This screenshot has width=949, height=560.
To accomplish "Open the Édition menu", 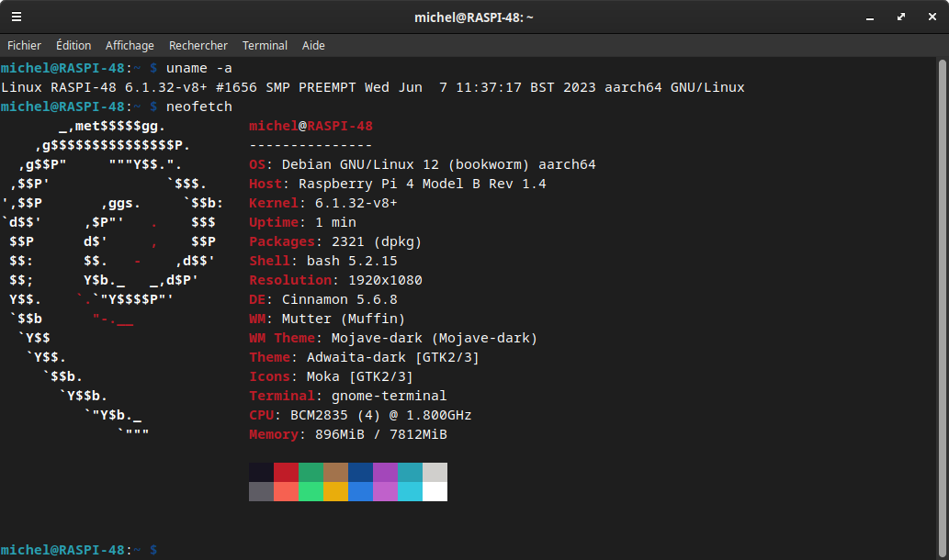I will [73, 45].
